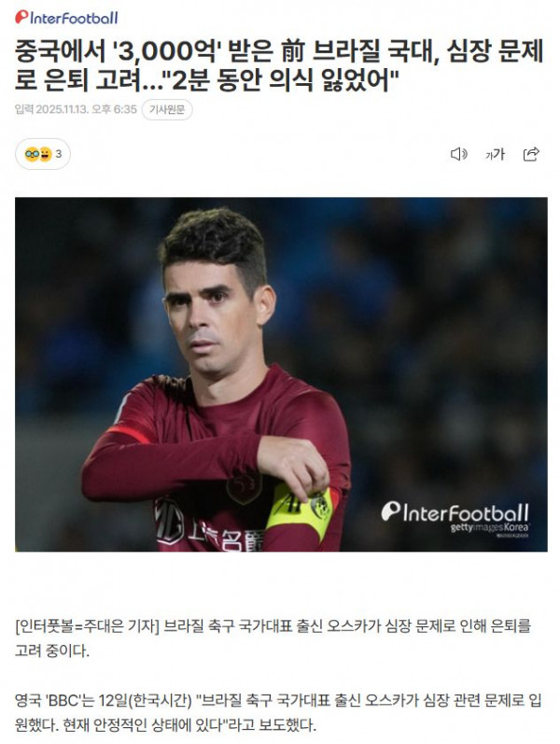The height and width of the screenshot is (744, 560).
Task: Open the emoji reactions button showing 3
Action: tap(43, 154)
